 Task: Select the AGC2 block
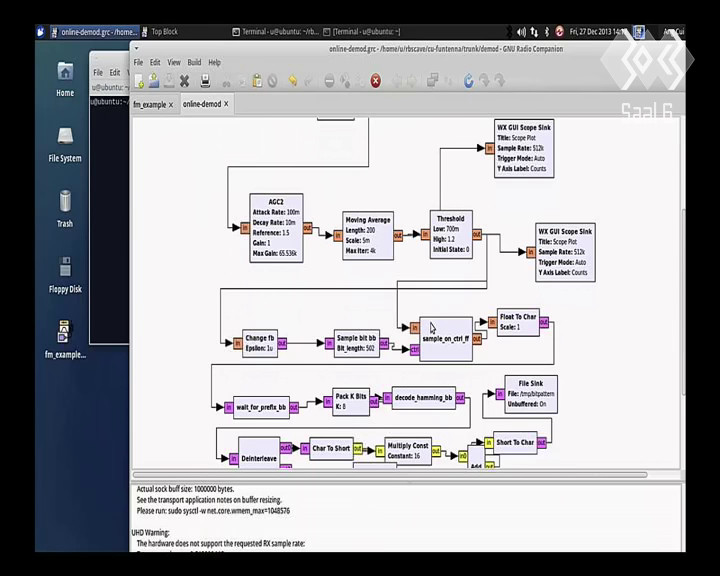pos(276,228)
